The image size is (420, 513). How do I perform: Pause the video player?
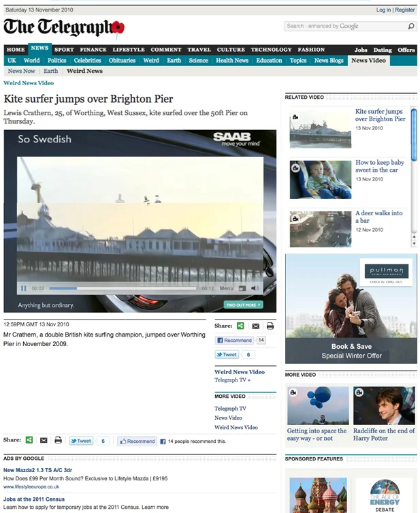click(24, 288)
